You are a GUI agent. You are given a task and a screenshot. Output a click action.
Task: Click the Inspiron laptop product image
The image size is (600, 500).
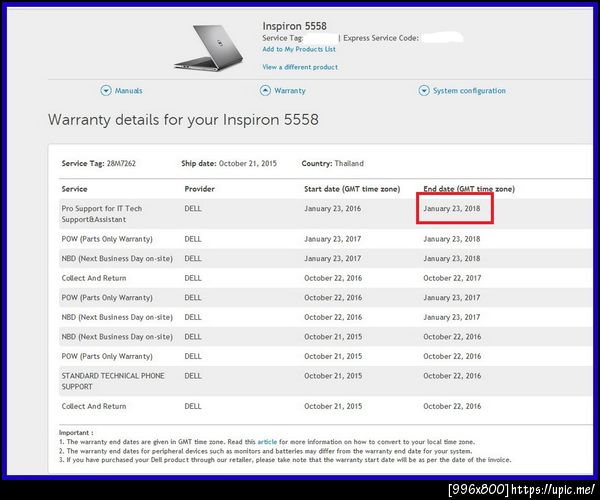pos(209,48)
